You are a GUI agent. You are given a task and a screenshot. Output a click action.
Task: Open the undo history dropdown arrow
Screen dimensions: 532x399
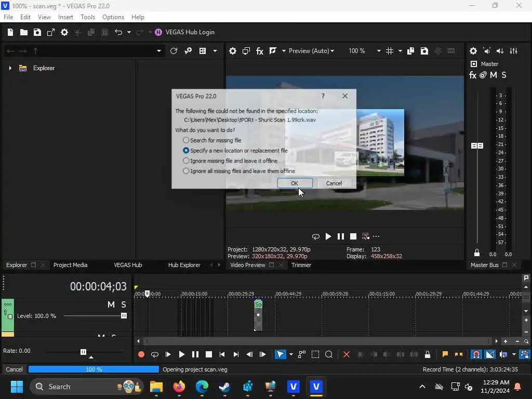pos(129,32)
